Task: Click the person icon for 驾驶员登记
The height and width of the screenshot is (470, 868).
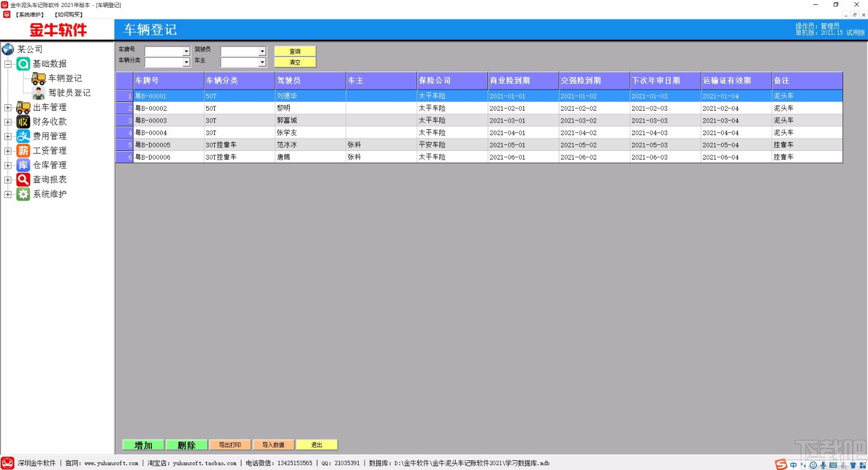Action: (39, 93)
